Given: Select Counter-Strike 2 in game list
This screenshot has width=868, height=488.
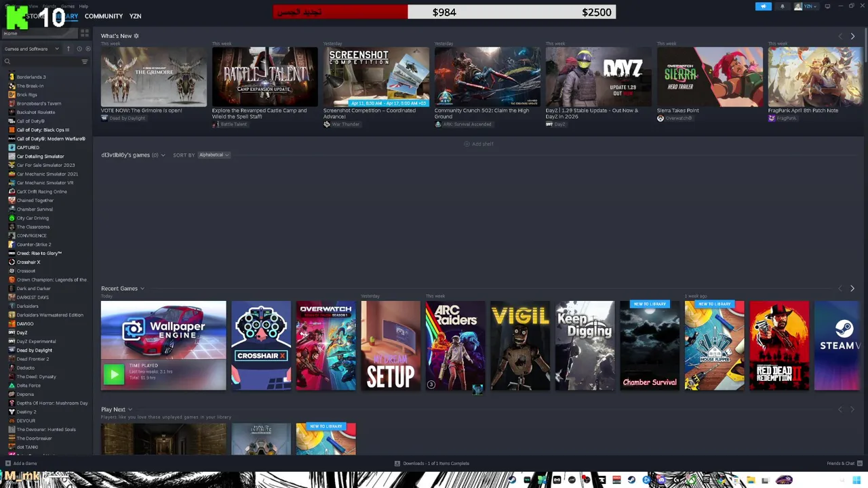Looking at the screenshot, I should pos(34,245).
